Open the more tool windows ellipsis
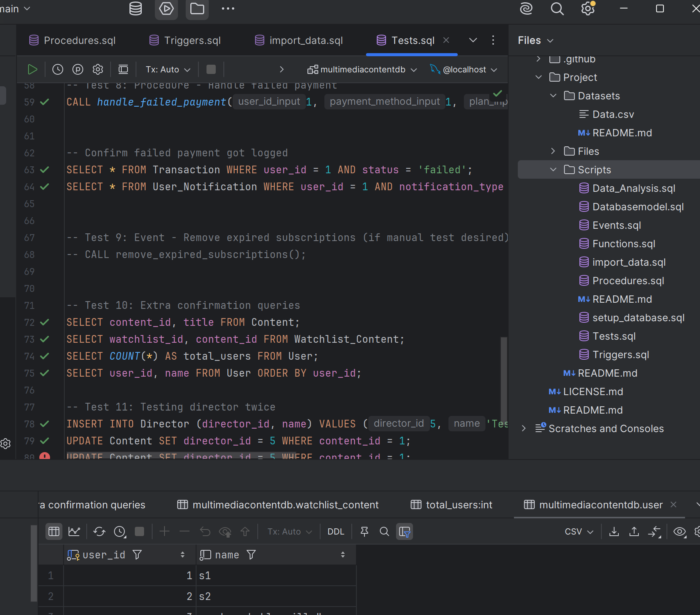The height and width of the screenshot is (615, 700). (228, 8)
